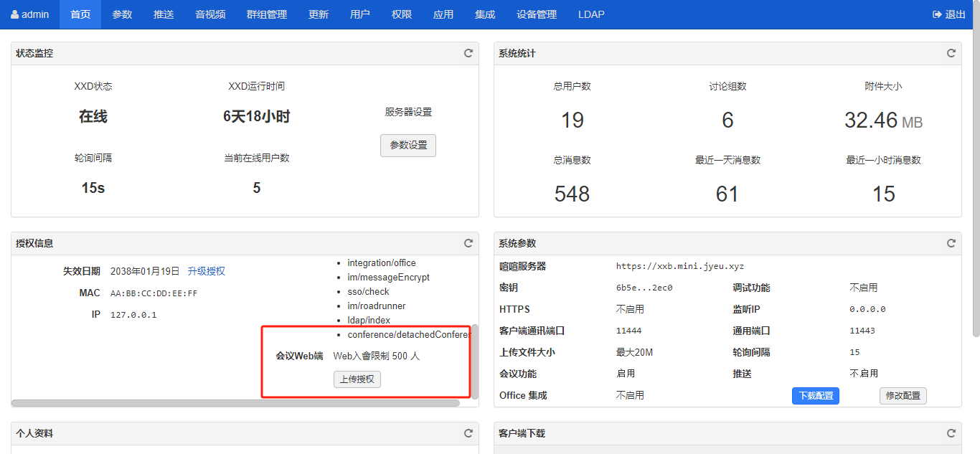Click the 上传授权 button

357,379
